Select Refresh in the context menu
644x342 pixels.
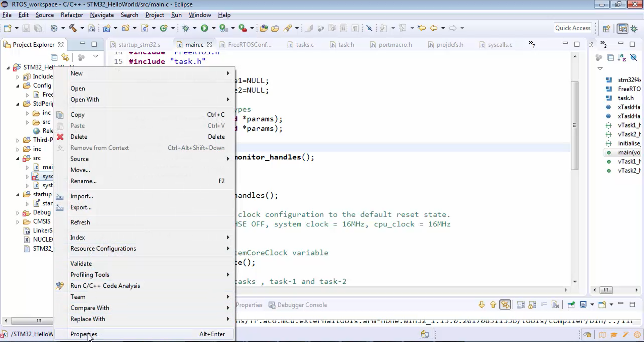(144, 222)
